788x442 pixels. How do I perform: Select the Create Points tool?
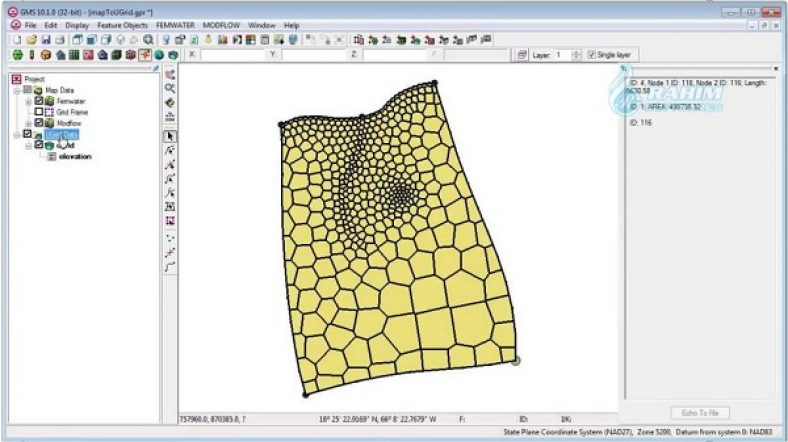pos(170,238)
